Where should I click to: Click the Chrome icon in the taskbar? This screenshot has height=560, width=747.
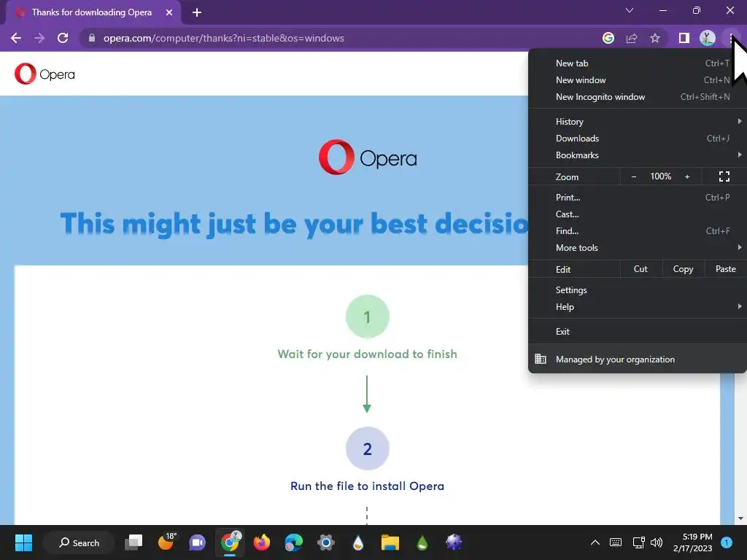[x=230, y=542]
